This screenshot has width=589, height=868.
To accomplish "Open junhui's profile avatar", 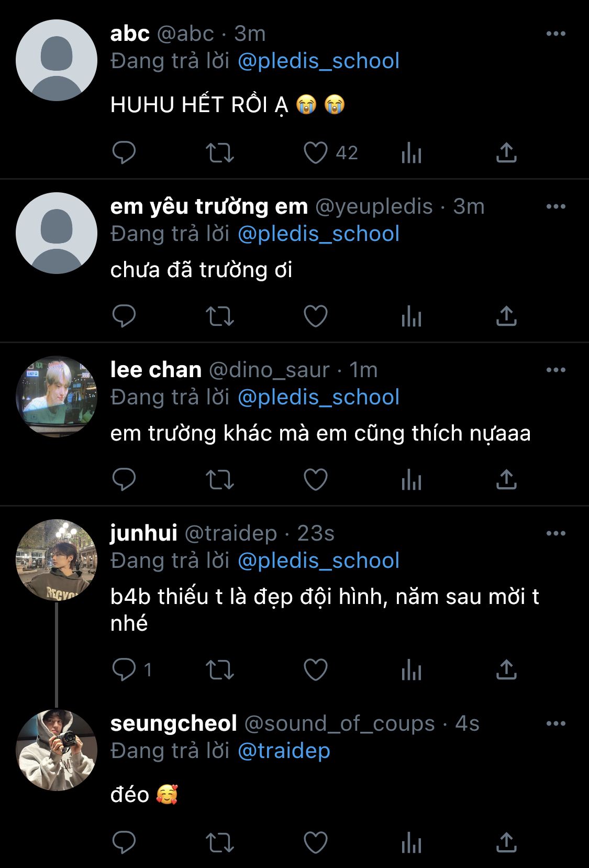I will [57, 560].
